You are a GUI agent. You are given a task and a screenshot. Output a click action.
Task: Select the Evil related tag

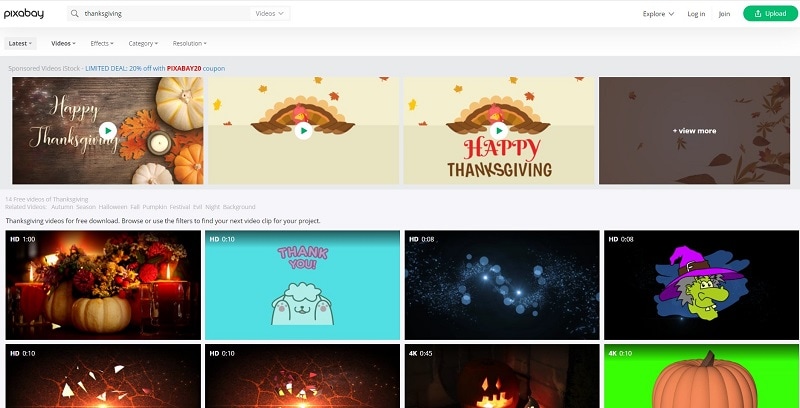[x=197, y=207]
